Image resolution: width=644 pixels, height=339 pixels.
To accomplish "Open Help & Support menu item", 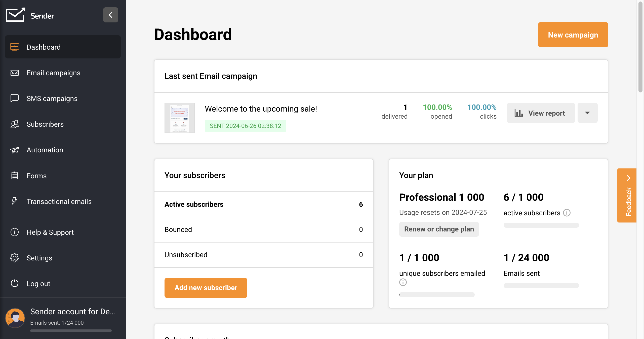I will pyautogui.click(x=50, y=232).
